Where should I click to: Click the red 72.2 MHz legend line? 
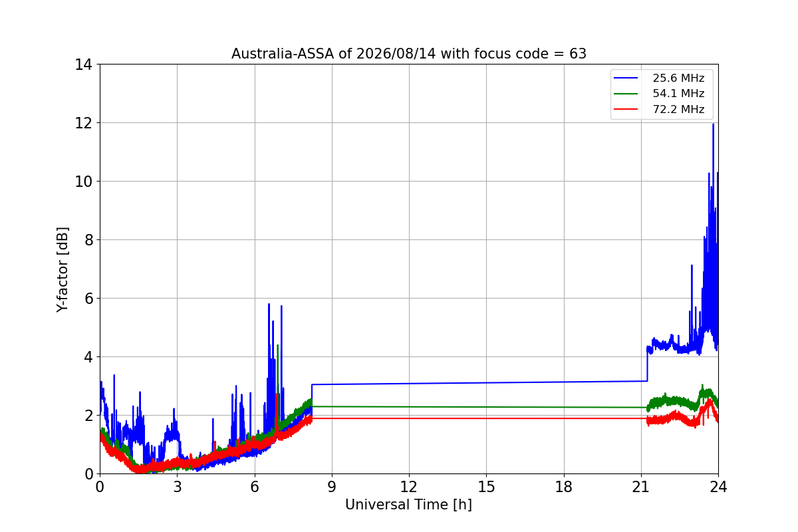point(626,110)
